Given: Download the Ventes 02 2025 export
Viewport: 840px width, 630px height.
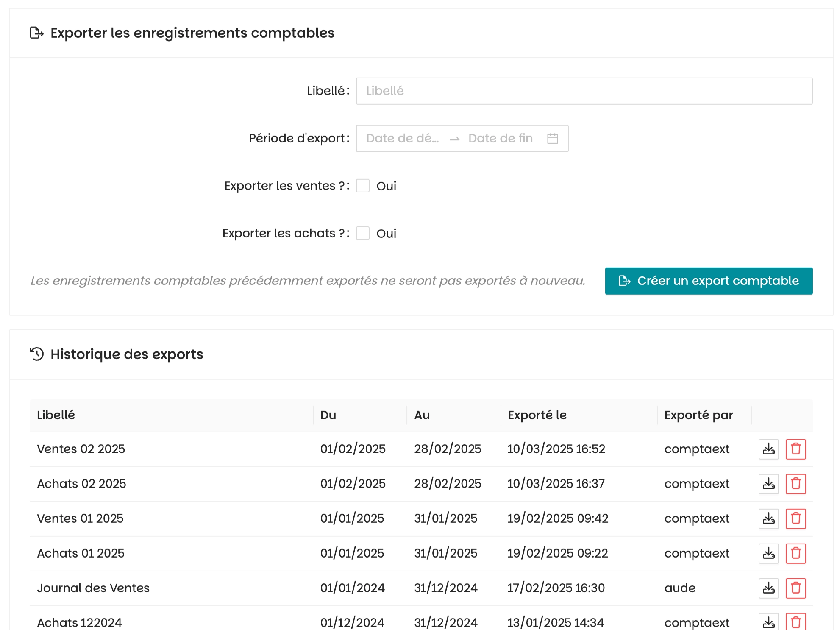Looking at the screenshot, I should [768, 449].
